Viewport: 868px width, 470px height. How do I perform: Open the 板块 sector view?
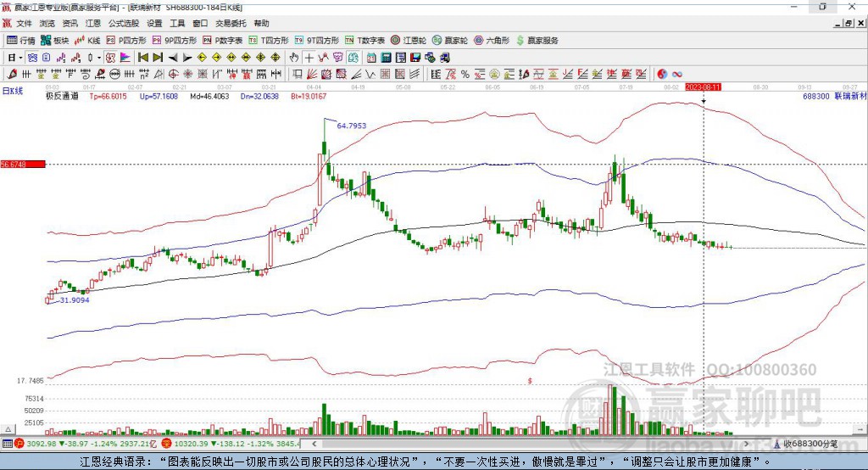click(55, 41)
